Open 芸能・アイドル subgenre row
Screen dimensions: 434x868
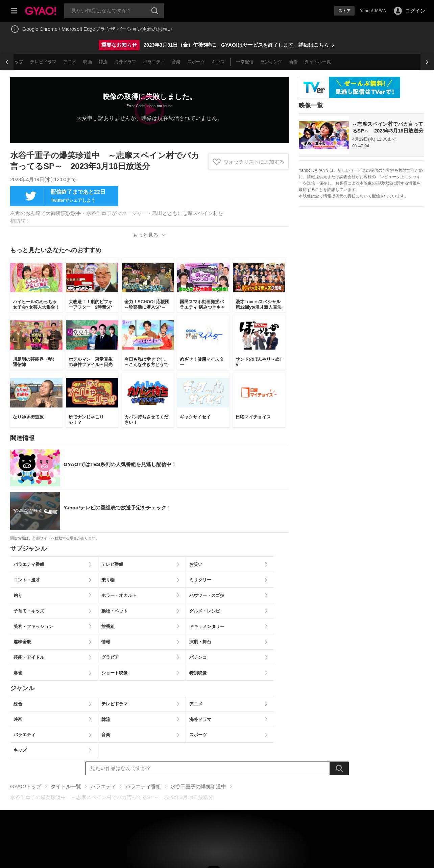tap(54, 657)
